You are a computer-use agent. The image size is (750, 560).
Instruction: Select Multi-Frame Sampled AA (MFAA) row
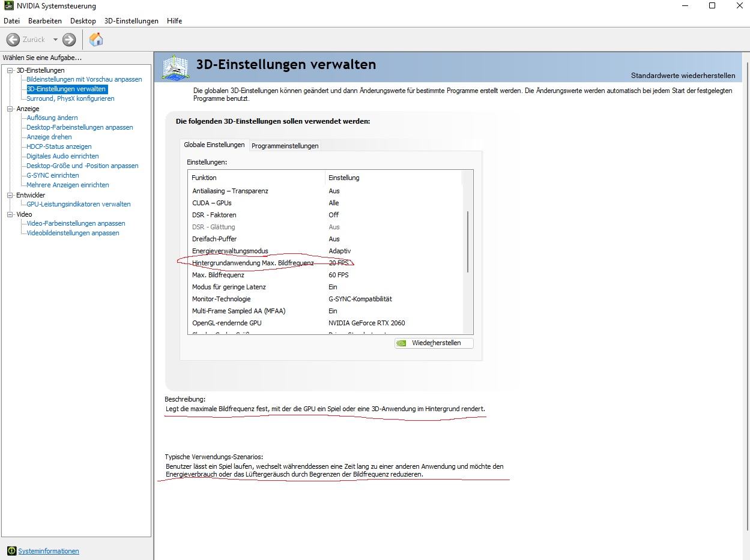[x=325, y=311]
